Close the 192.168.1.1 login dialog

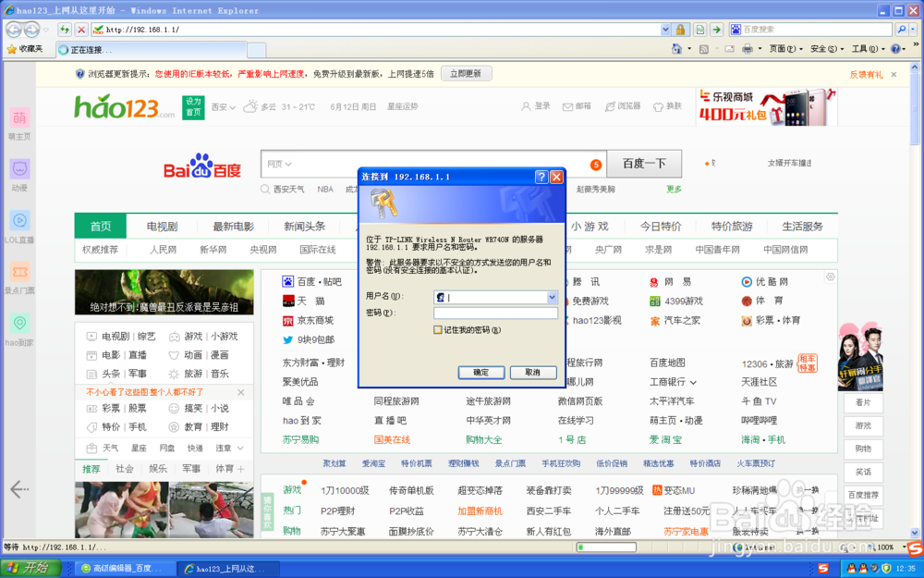[556, 177]
